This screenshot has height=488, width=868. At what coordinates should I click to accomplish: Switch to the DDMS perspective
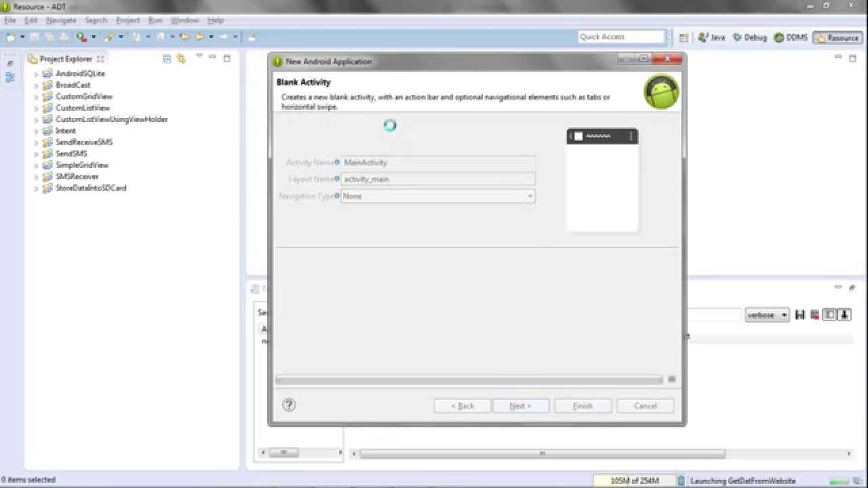click(x=791, y=37)
